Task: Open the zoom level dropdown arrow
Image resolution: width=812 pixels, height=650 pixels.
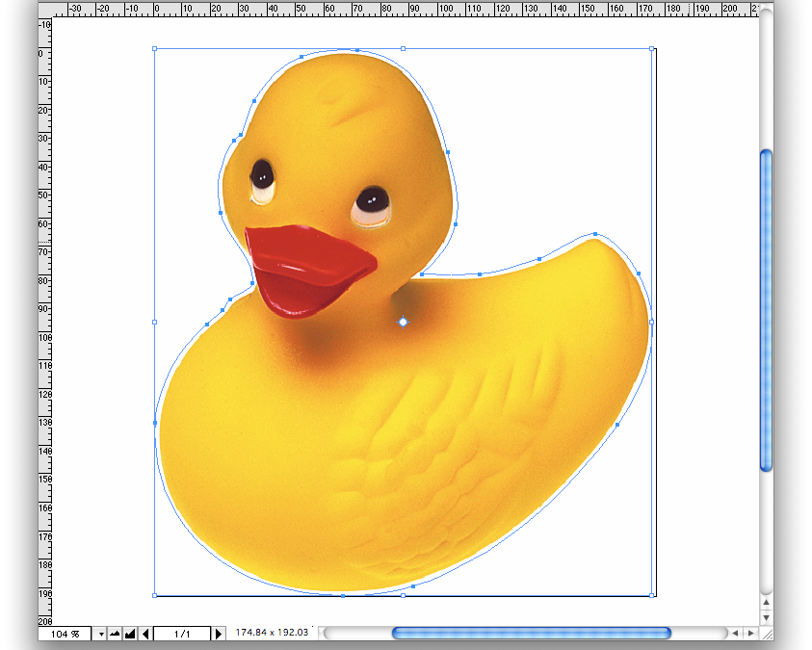Action: pyautogui.click(x=101, y=634)
